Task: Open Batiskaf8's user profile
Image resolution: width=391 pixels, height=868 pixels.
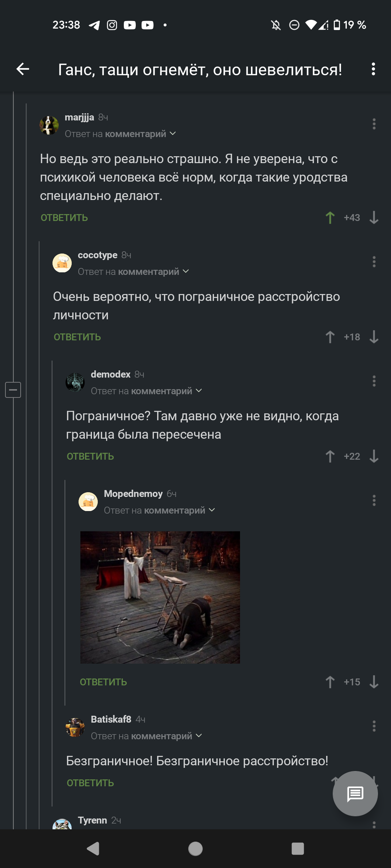Action: [x=111, y=719]
